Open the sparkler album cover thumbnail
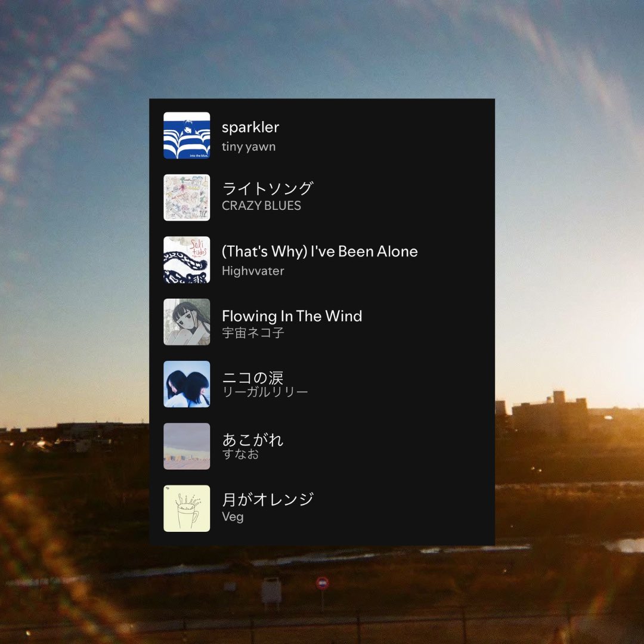The width and height of the screenshot is (644, 644). (187, 135)
